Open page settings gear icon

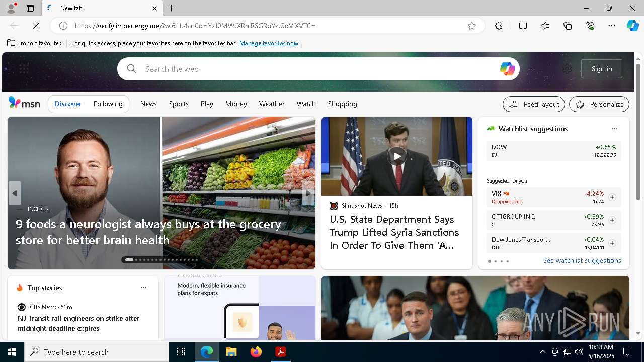coord(567,69)
